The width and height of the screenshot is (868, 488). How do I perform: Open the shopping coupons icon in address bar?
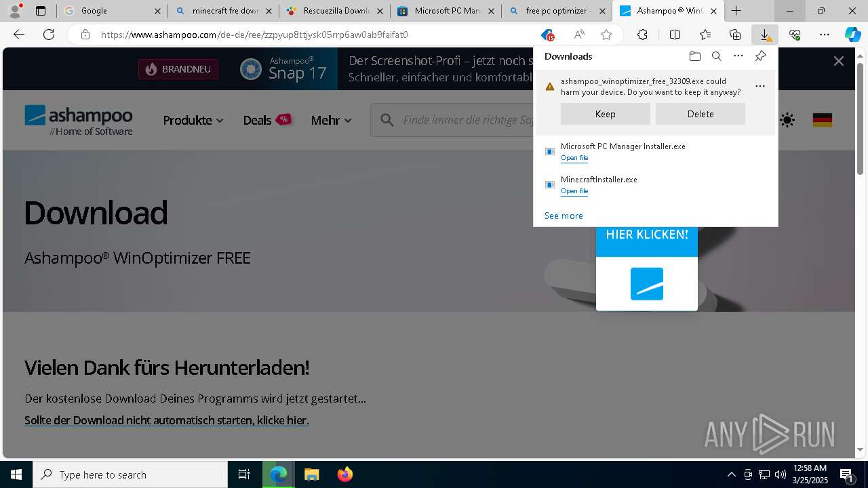(x=547, y=35)
